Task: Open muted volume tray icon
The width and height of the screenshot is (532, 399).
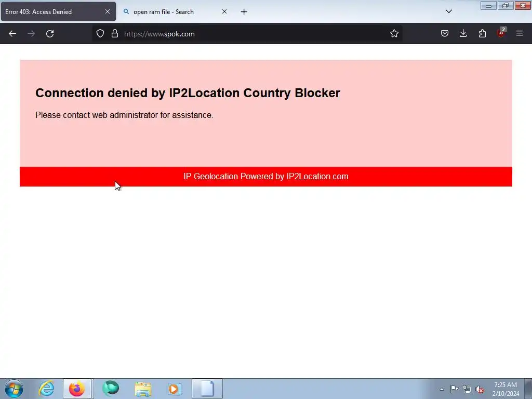Action: click(480, 390)
